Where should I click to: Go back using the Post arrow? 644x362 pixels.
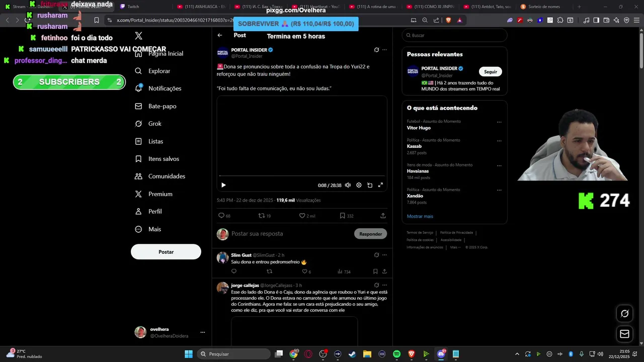[x=220, y=35]
